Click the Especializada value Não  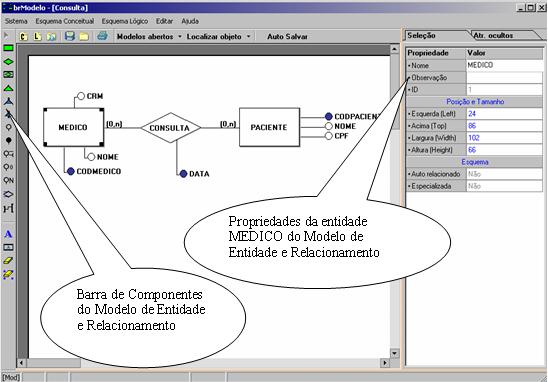tap(504, 186)
